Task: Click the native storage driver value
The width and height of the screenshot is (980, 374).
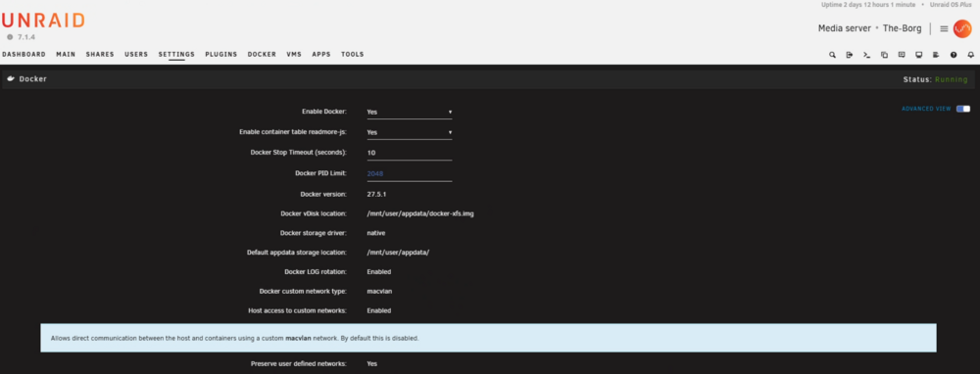Action: coord(376,233)
